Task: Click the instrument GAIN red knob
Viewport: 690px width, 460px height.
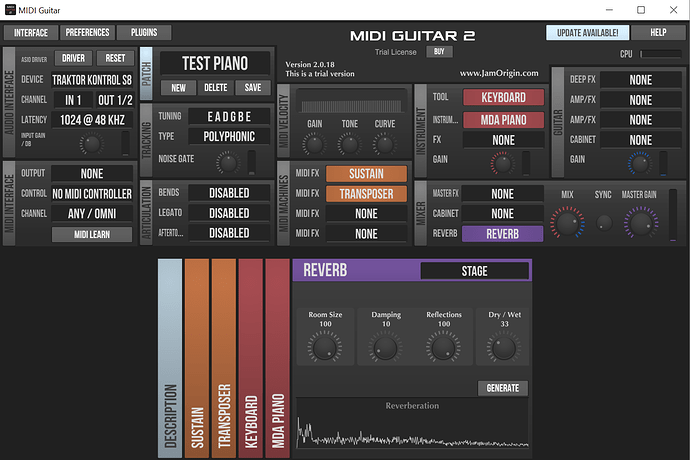Action: 503,163
